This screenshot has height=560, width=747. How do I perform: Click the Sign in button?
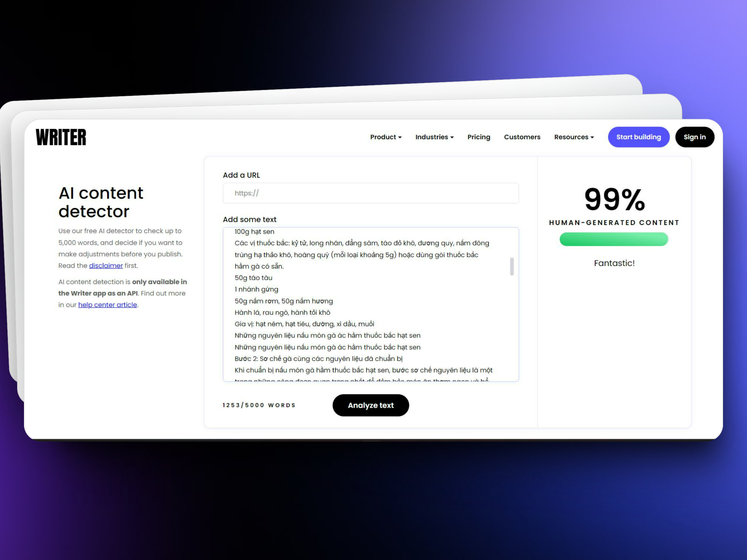694,137
